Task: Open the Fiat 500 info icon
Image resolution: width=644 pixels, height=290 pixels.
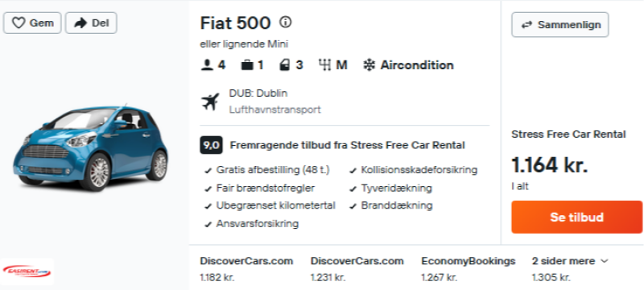Action: pos(285,22)
